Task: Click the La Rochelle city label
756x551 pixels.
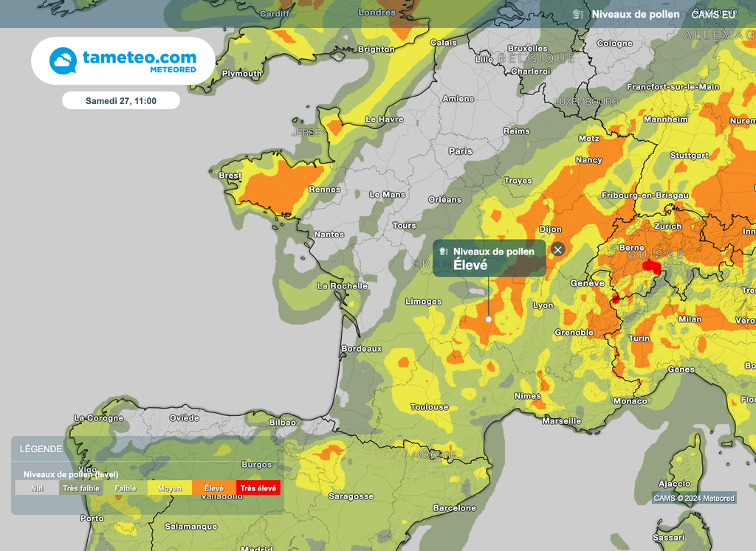Action: tap(343, 285)
